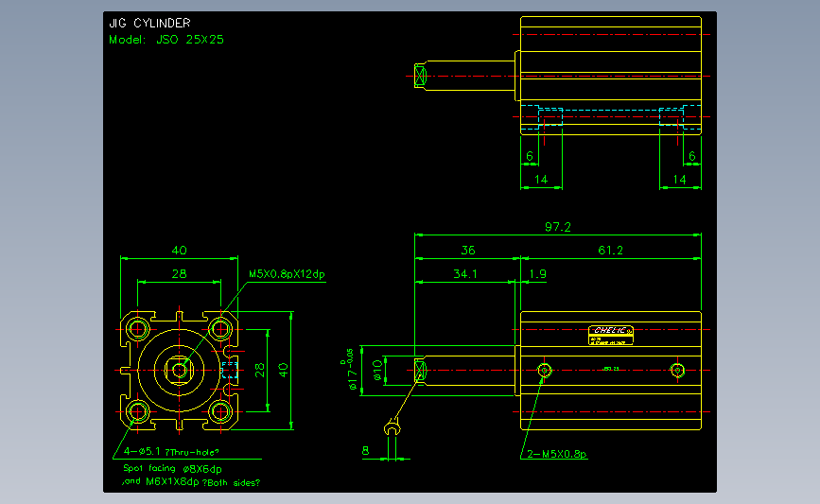Viewport: 820px width, 504px height.
Task: Select the Model: JSO 25X25 label
Action: pos(166,40)
